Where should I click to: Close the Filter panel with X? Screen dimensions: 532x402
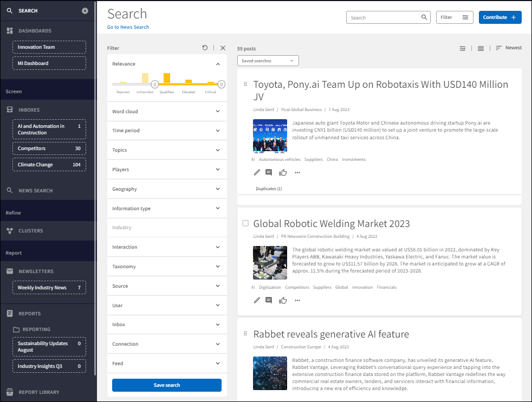(223, 48)
